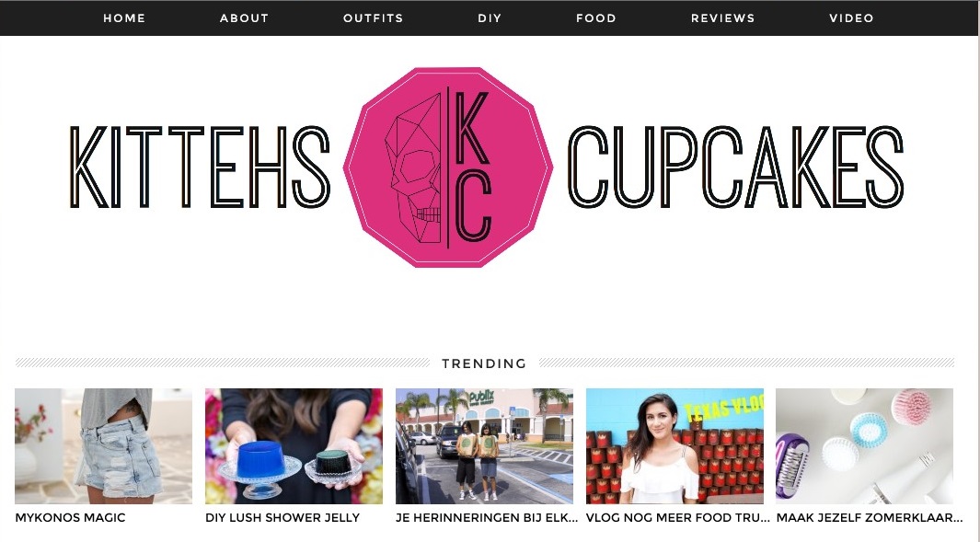Click the CUPCAKES logo text
The width and height of the screenshot is (980, 542).
click(735, 167)
